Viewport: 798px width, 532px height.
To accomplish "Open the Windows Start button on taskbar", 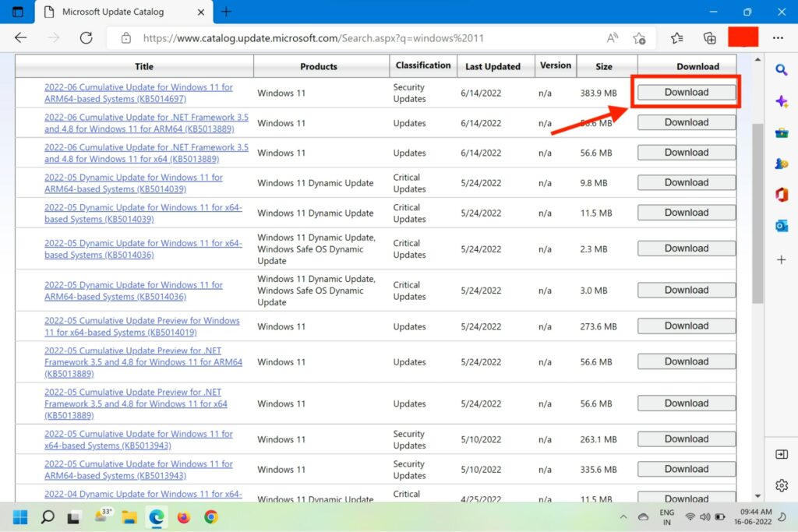I will (20, 516).
